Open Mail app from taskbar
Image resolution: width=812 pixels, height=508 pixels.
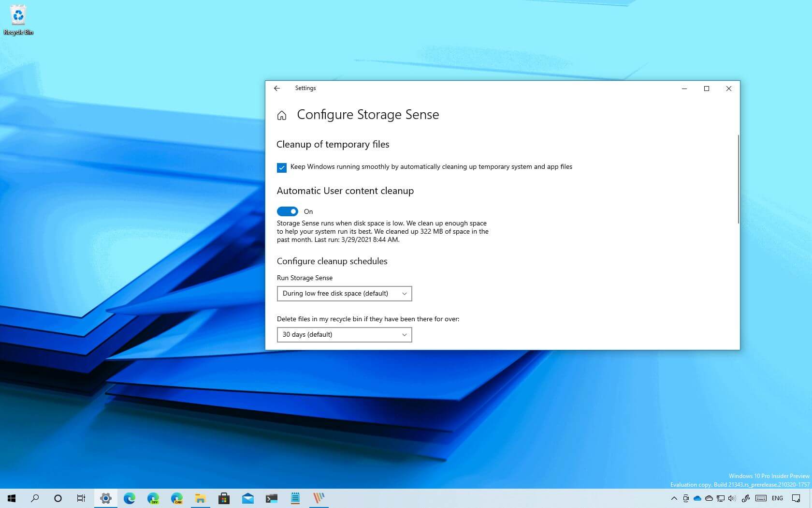coord(247,498)
